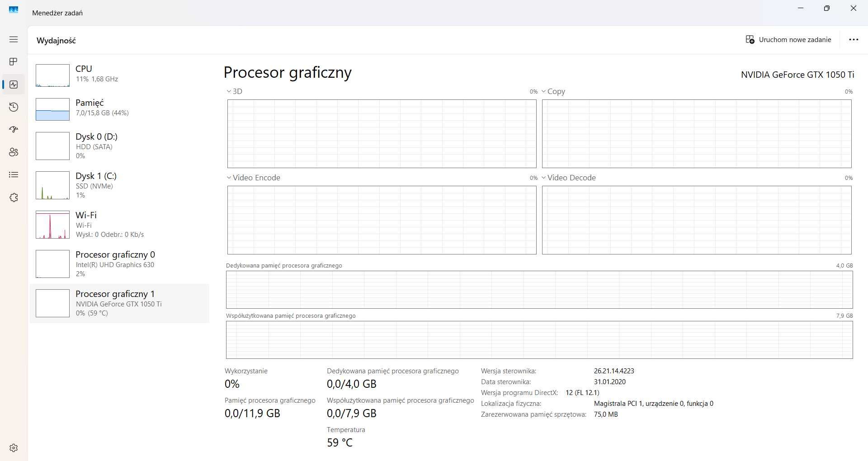Open the Details list icon

click(14, 175)
